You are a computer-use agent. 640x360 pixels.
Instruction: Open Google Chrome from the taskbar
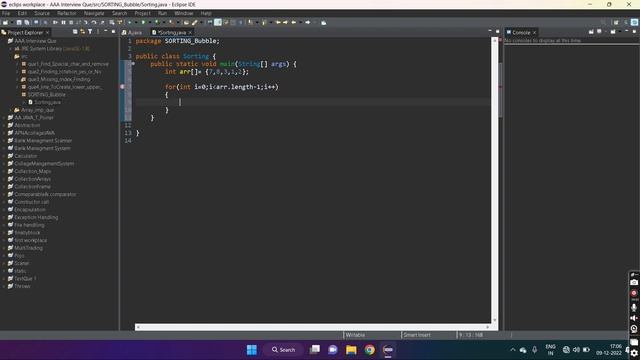click(370, 350)
